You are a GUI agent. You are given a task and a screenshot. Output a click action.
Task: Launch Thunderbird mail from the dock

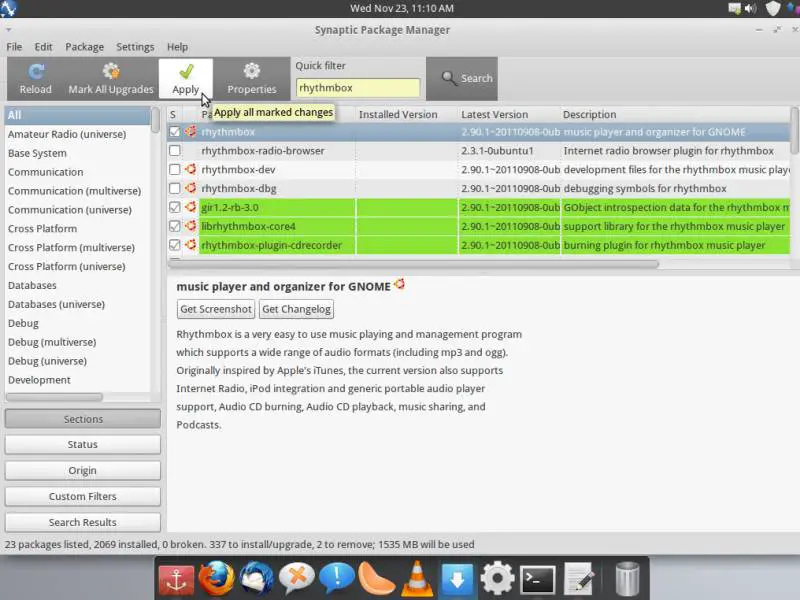point(256,578)
